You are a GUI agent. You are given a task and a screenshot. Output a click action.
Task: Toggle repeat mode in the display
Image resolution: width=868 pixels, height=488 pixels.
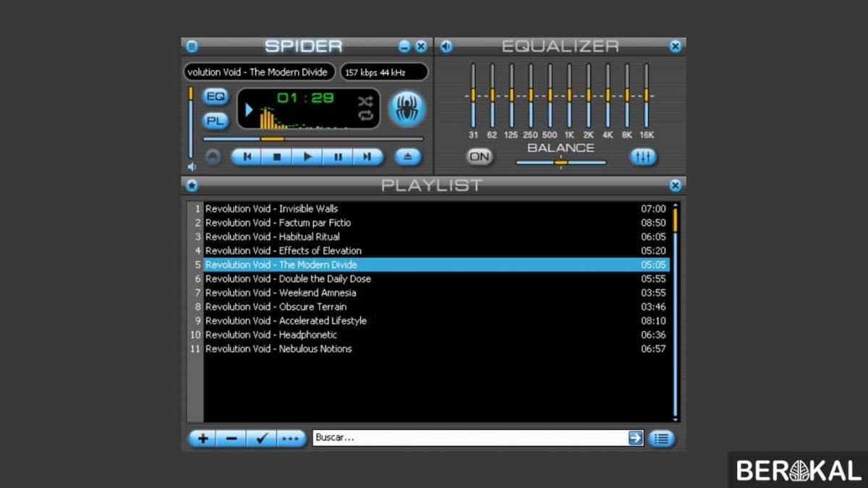click(x=365, y=115)
